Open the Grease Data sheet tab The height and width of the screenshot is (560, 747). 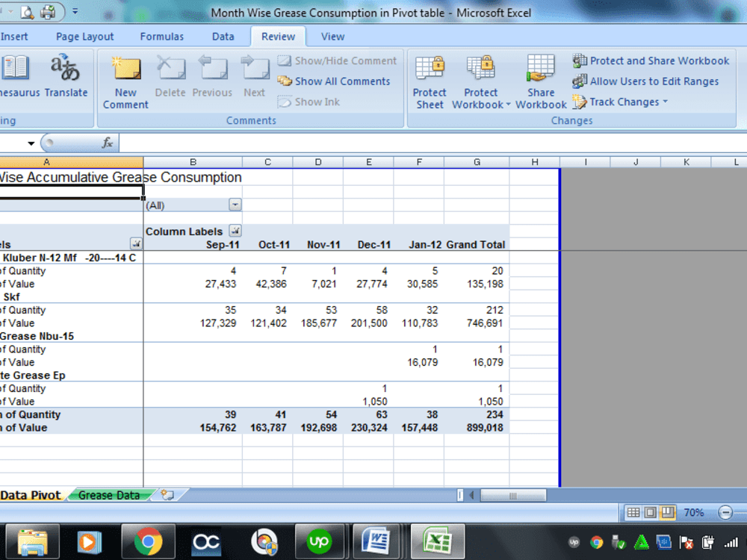111,494
